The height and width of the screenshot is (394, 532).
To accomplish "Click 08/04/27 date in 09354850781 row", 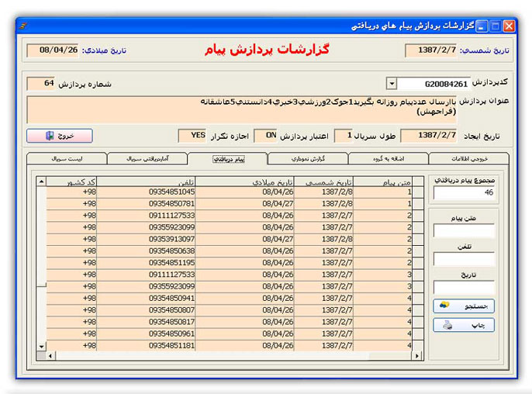I will (244, 204).
